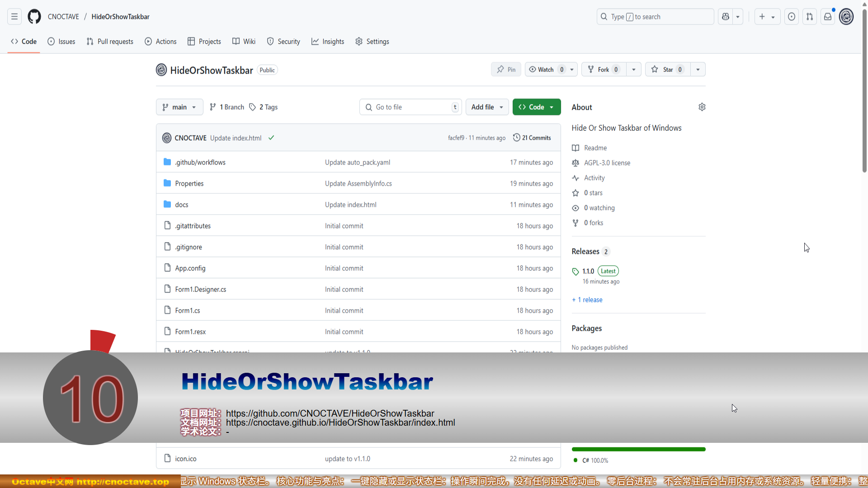Open the green Code dropdown
868x488 pixels.
point(537,107)
